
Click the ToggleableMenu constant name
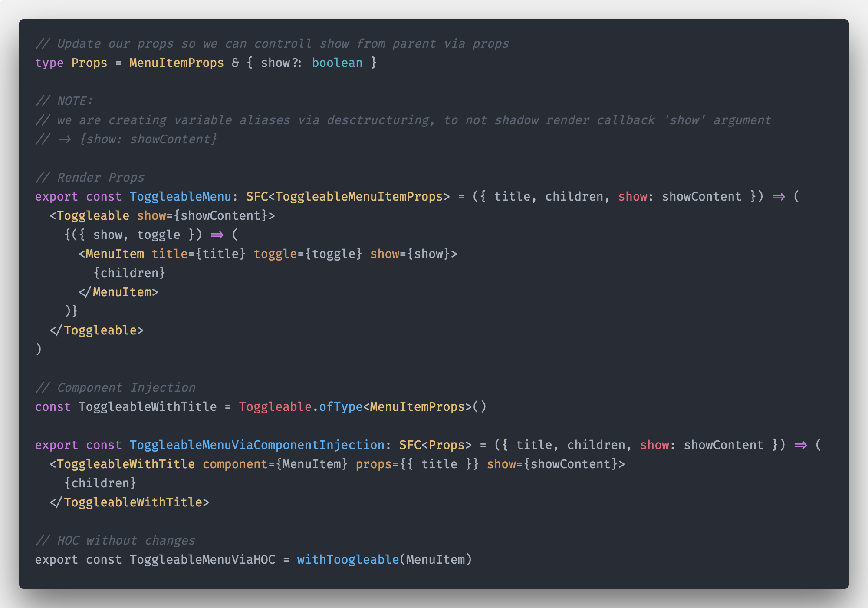[180, 197]
